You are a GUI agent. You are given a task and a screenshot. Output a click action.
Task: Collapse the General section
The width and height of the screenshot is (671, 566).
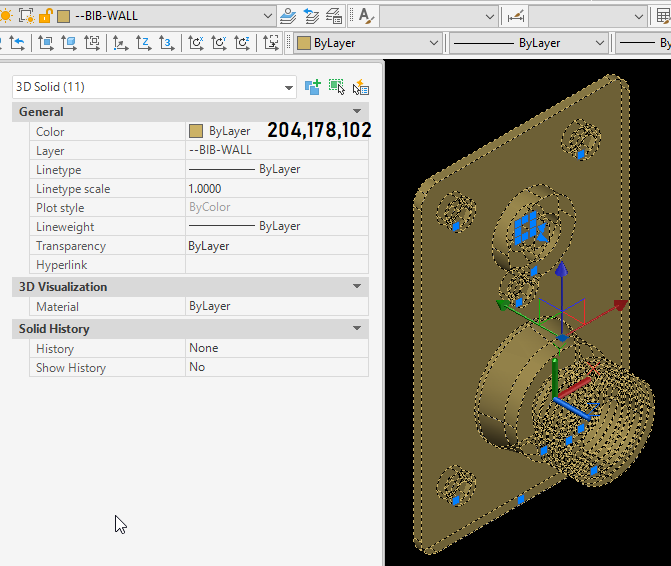[x=356, y=112]
